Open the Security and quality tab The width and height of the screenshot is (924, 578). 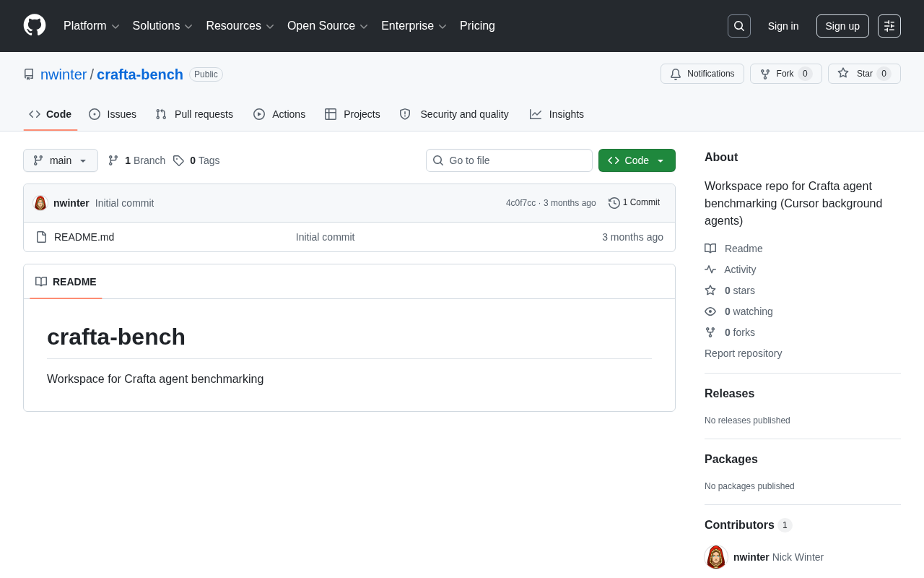(x=454, y=114)
